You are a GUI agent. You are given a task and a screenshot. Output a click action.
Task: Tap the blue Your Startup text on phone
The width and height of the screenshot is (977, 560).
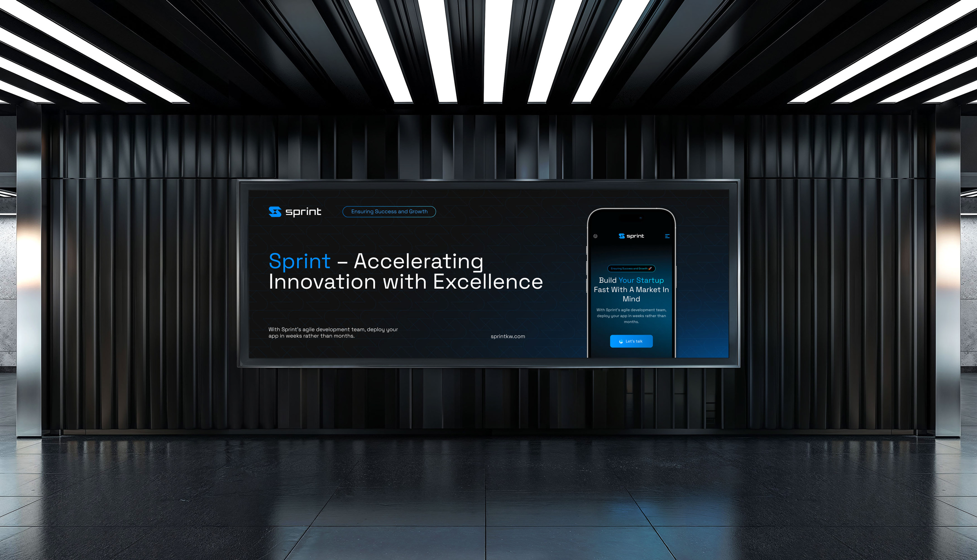coord(641,280)
